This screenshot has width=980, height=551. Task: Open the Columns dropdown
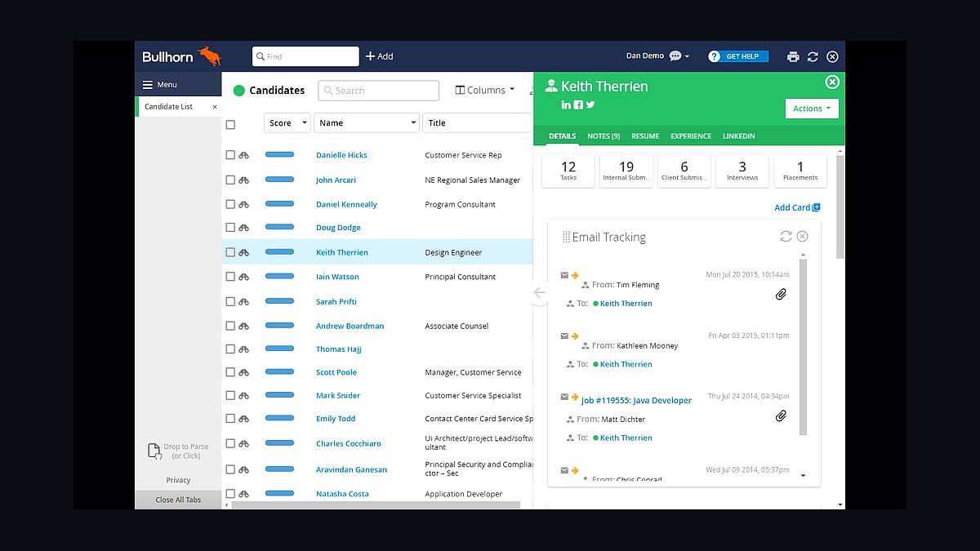[x=485, y=90]
